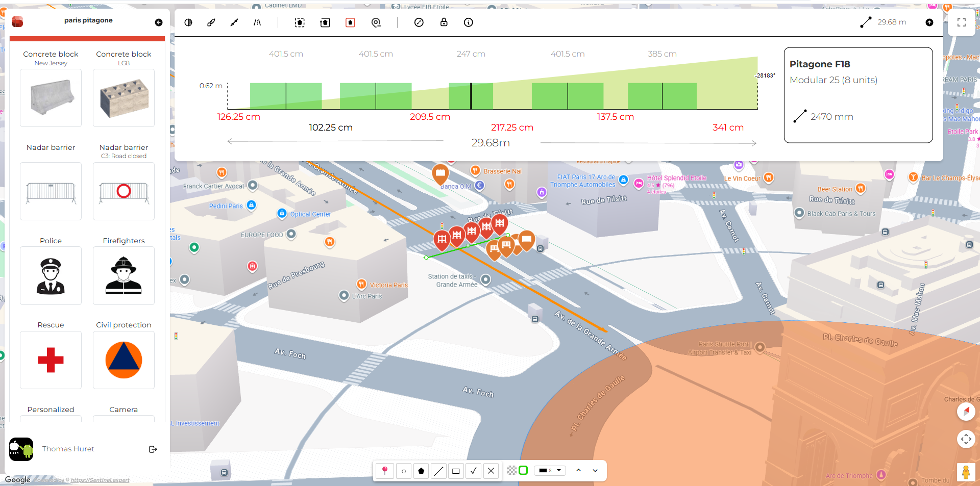
Task: Click the remove location pin icon
Action: click(376, 22)
